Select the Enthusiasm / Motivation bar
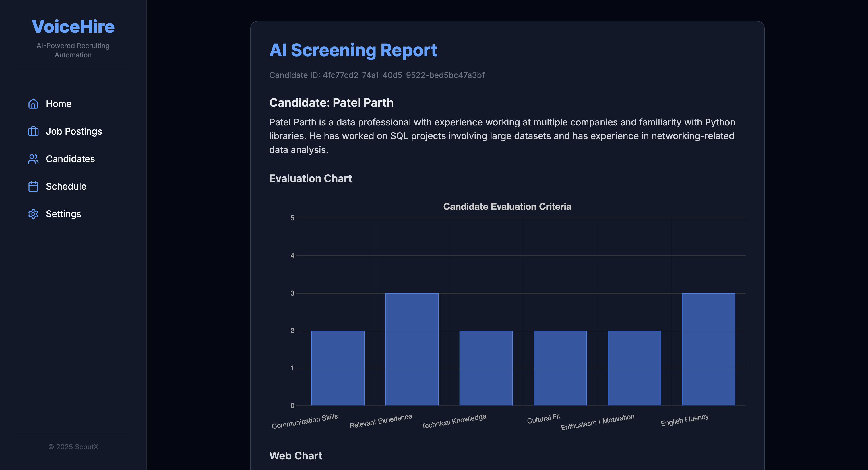Viewport: 868px width, 470px height. pyautogui.click(x=634, y=368)
